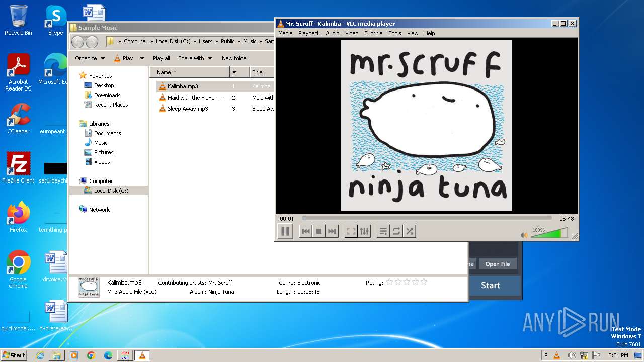Expand dropdown arrow after Local Disk (C:) breadcrumb

pos(194,42)
